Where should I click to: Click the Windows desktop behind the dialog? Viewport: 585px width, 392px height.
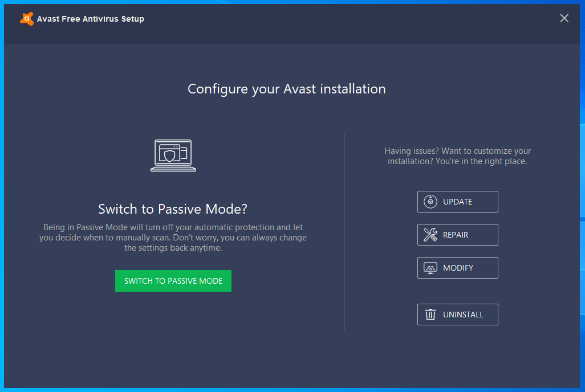point(583,171)
